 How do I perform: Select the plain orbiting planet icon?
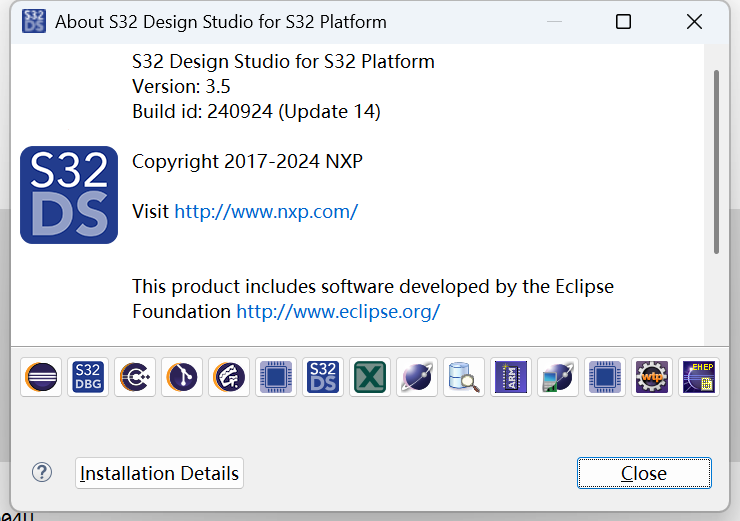(x=417, y=377)
